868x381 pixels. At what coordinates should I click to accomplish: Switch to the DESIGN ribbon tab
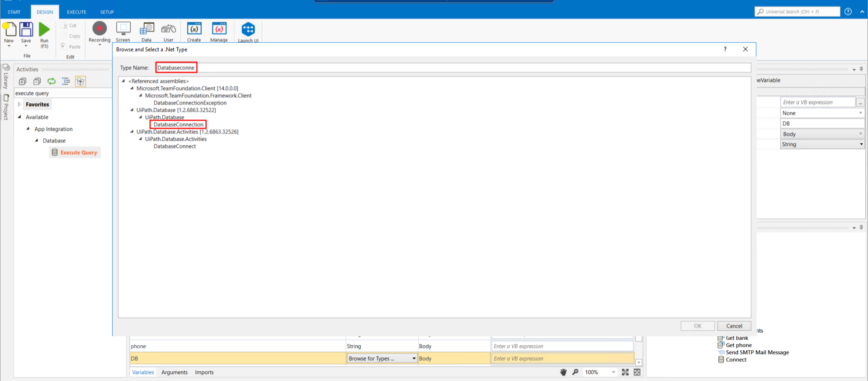(45, 12)
